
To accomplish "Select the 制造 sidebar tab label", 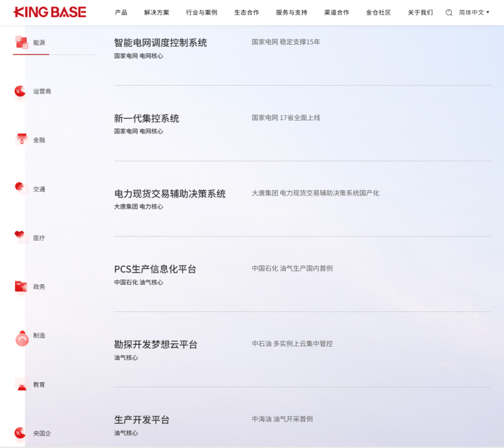I will 39,335.
